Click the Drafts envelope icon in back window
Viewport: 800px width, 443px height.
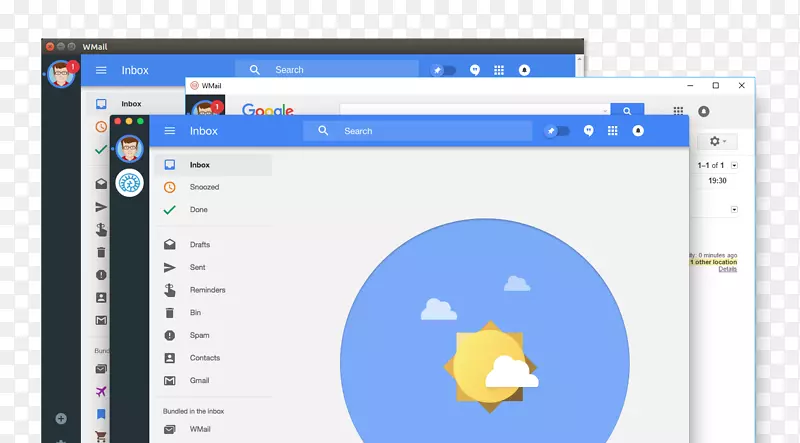(x=101, y=184)
